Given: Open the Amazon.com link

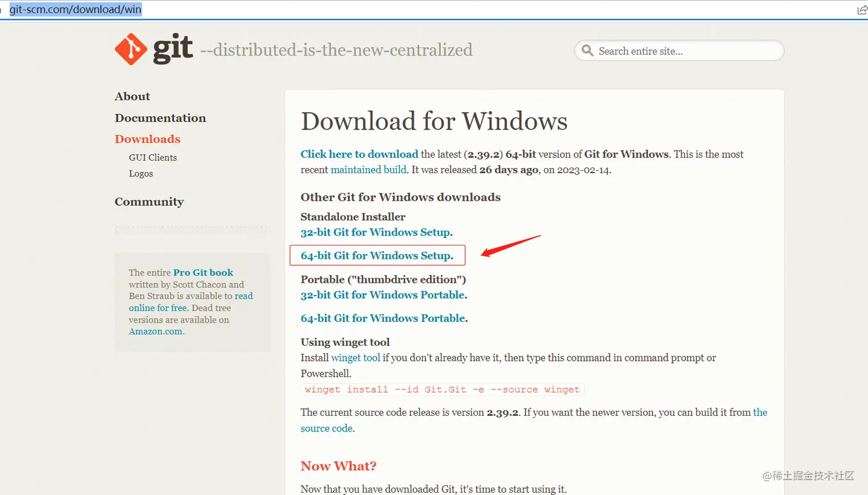Looking at the screenshot, I should coord(156,332).
